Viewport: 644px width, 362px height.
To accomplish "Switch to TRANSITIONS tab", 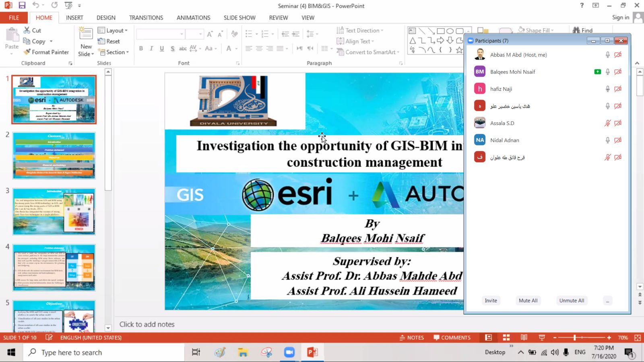I will click(x=146, y=18).
